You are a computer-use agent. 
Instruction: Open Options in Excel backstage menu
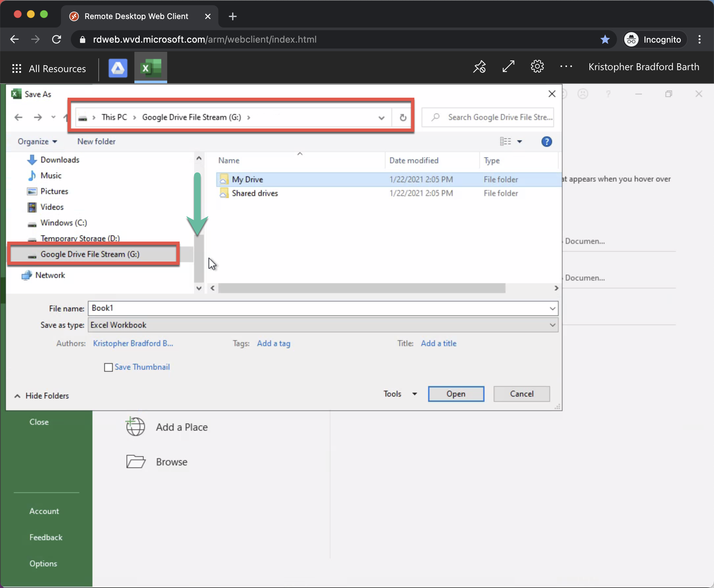click(x=43, y=564)
